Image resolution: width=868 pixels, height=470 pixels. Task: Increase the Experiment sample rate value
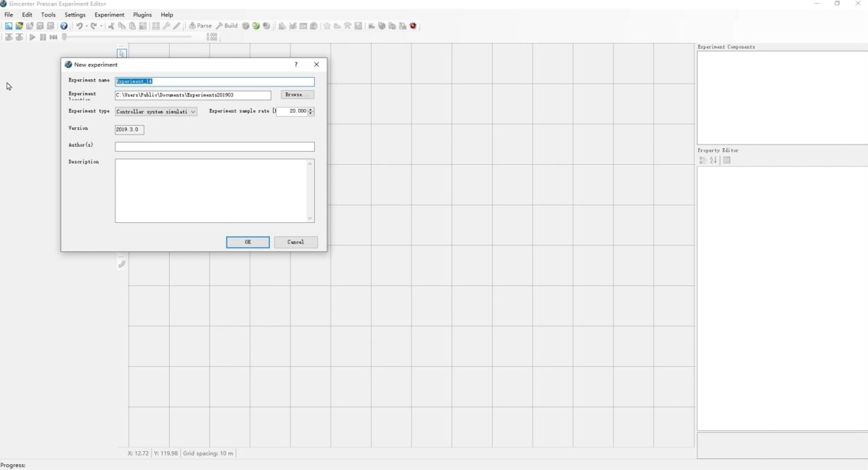[311, 110]
